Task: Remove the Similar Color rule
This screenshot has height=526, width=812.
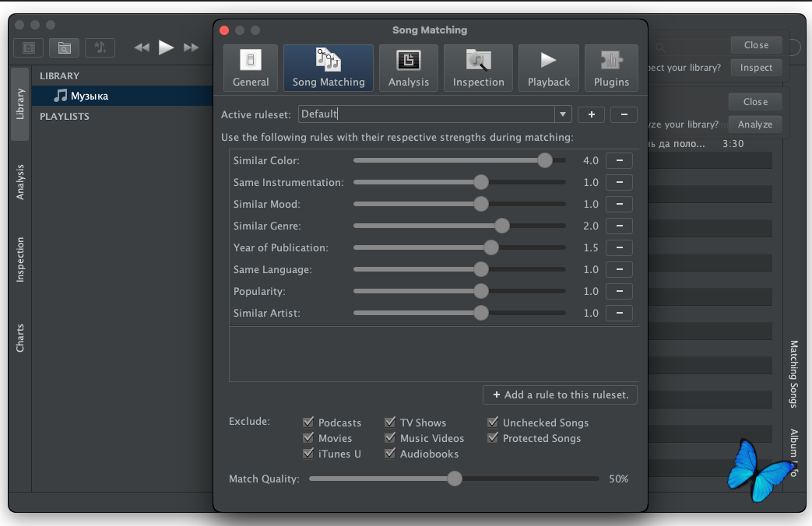Action: pos(619,160)
